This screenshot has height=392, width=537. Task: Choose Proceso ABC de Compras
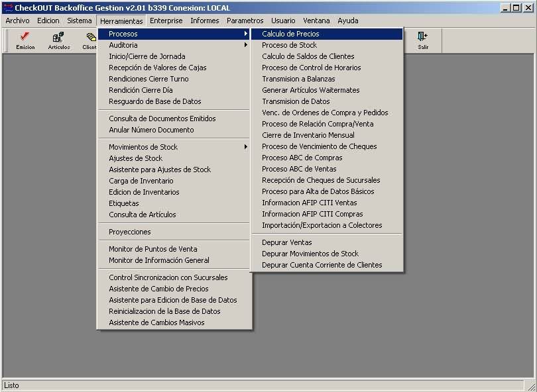click(327, 158)
